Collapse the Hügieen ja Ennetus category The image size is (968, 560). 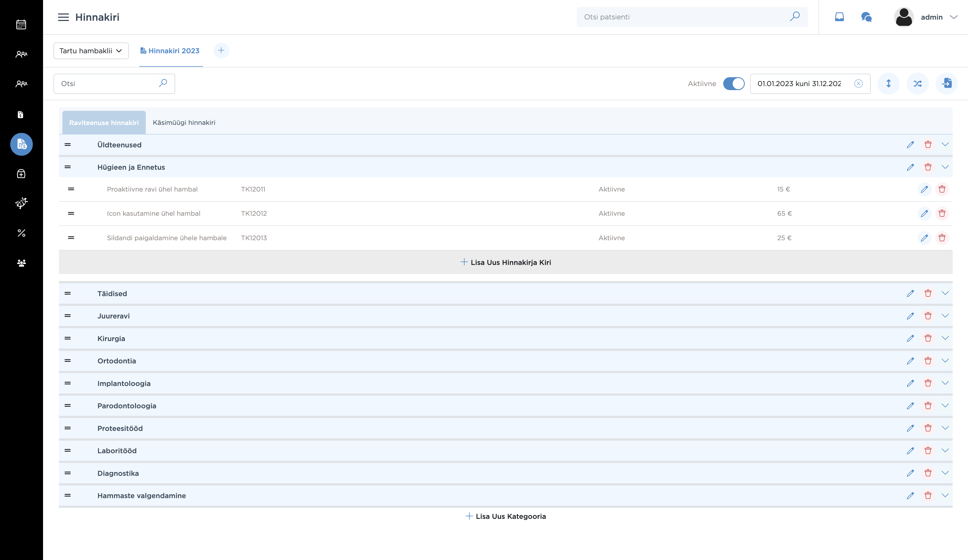point(945,167)
